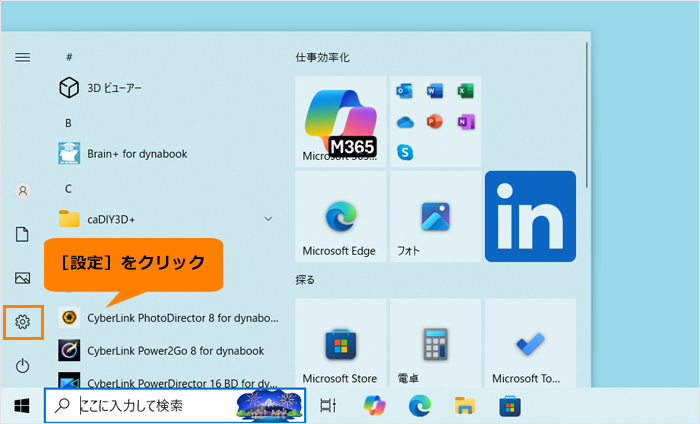Image resolution: width=700 pixels, height=424 pixels.
Task: Click the user account avatar icon
Action: tap(23, 191)
